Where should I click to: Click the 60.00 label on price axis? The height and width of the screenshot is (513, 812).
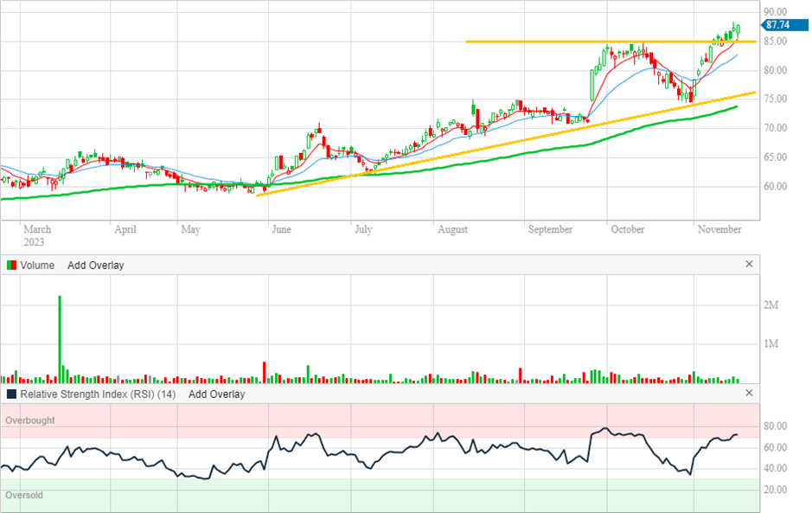776,187
